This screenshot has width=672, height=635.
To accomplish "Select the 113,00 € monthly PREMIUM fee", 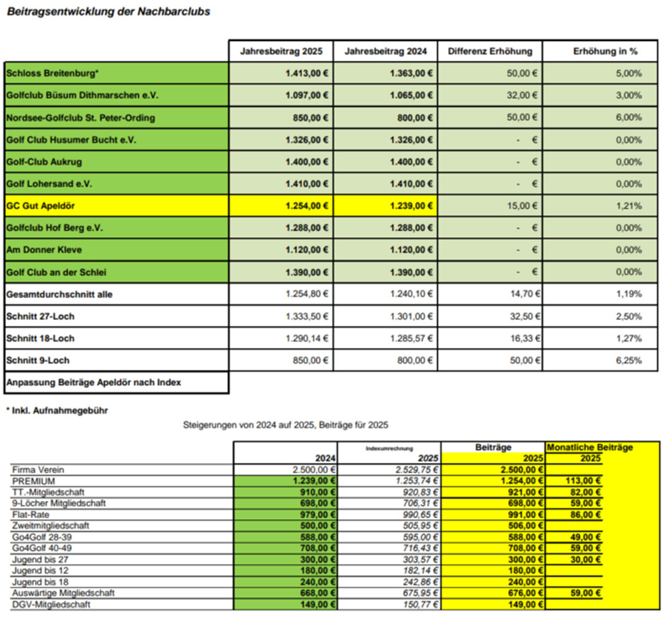I will tap(586, 481).
